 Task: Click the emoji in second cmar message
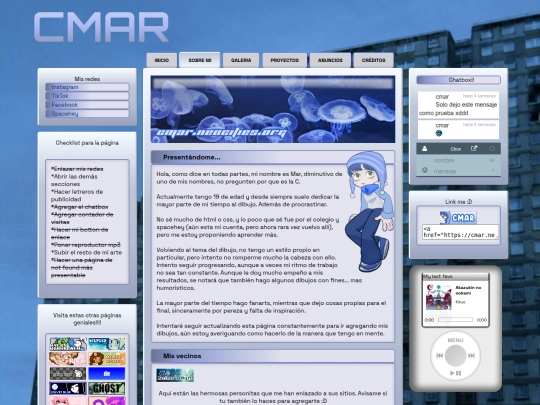(x=439, y=133)
